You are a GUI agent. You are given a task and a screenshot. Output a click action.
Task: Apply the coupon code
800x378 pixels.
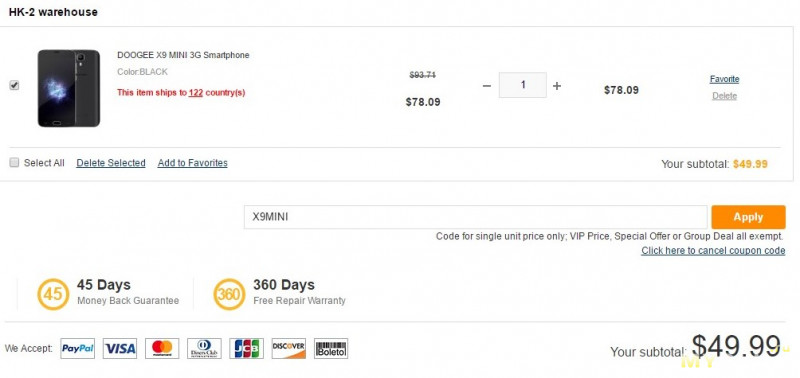click(748, 217)
